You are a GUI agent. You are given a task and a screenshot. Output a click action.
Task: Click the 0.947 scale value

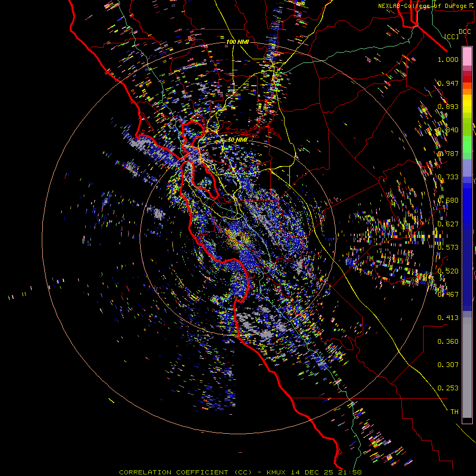[x=448, y=83]
